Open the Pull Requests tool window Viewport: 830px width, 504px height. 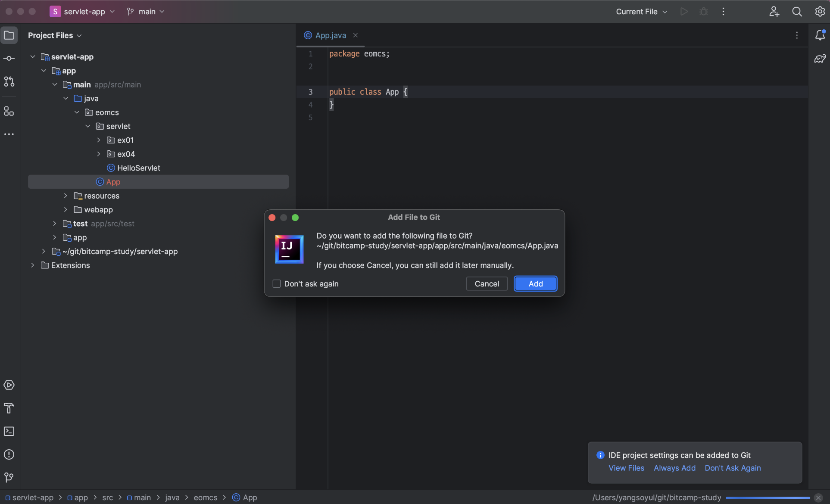9,81
